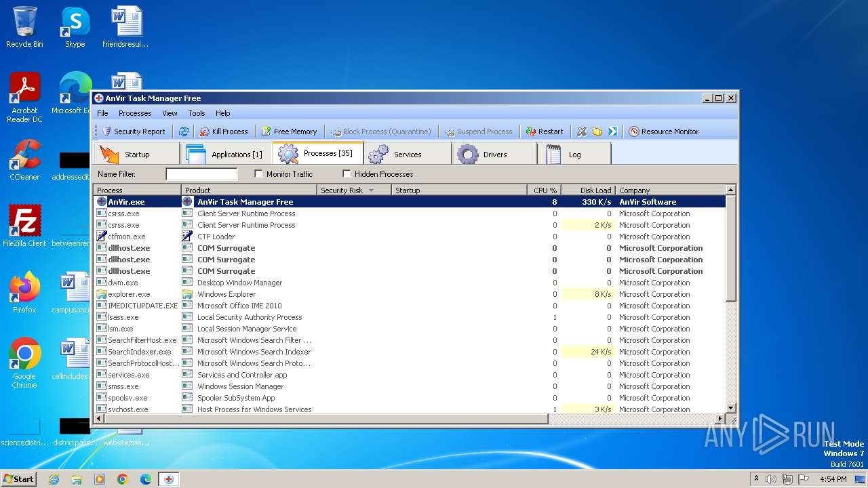Sort by the Product column header
Image resolution: width=868 pixels, height=488 pixels.
[x=250, y=190]
